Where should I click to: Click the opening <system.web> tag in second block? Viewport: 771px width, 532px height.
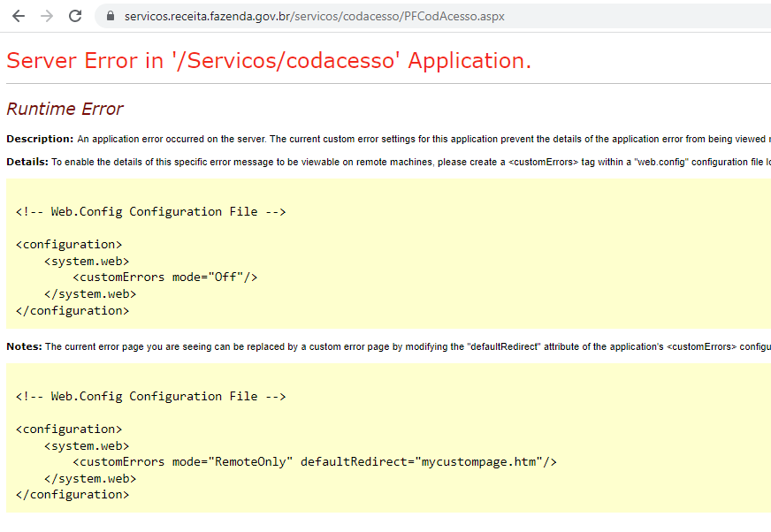tap(87, 446)
